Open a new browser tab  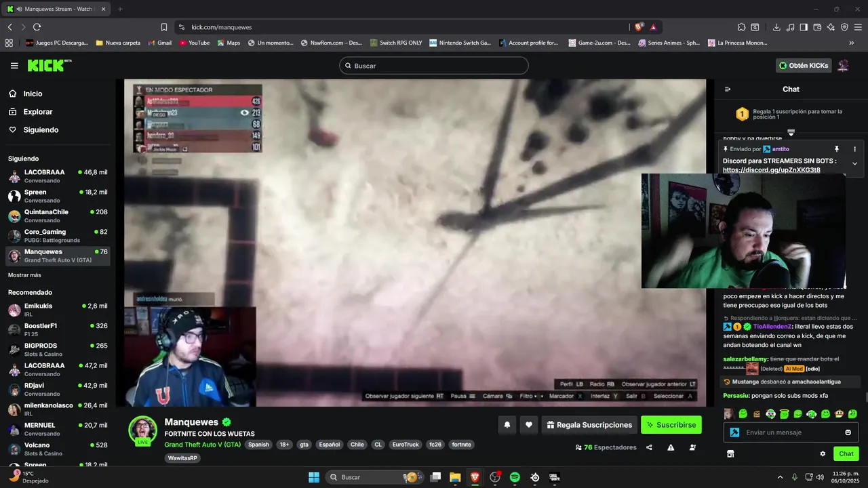click(x=120, y=9)
